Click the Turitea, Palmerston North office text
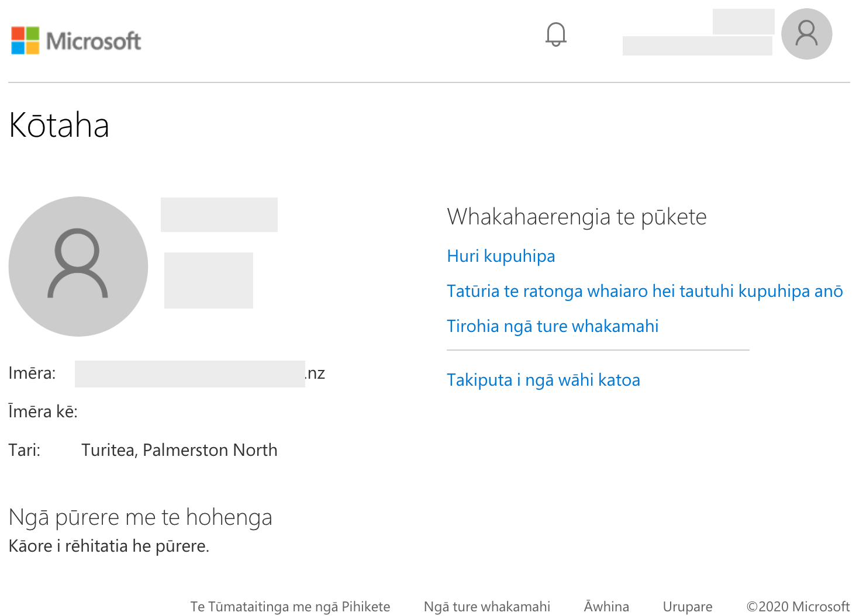The width and height of the screenshot is (856, 616). pyautogui.click(x=179, y=450)
